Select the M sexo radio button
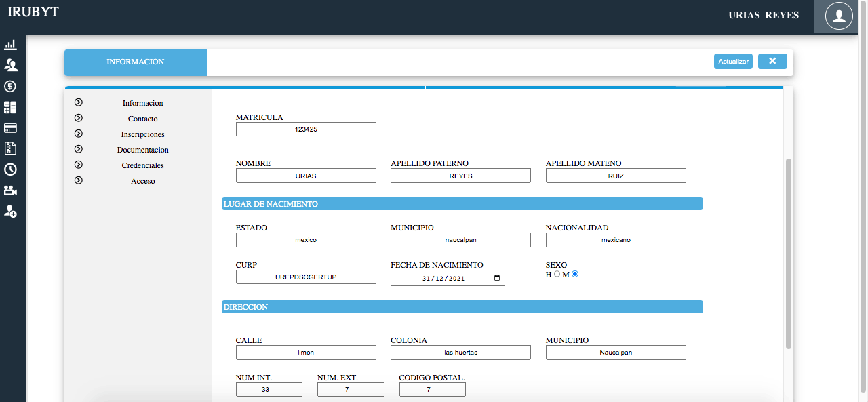Screen dimensions: 868x402 coord(575,275)
